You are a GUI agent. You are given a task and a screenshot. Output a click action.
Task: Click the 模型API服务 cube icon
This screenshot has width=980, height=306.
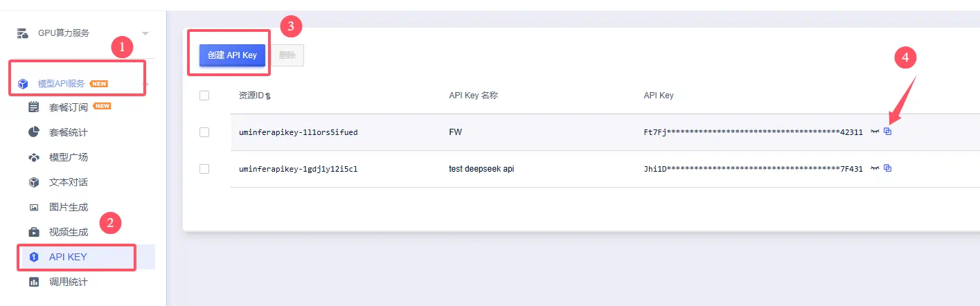point(23,84)
